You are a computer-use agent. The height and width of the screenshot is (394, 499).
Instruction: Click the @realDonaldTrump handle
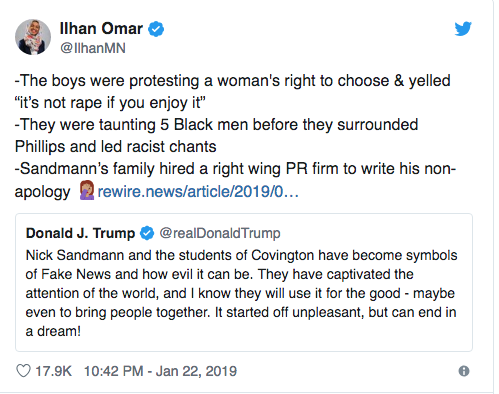[x=220, y=233]
